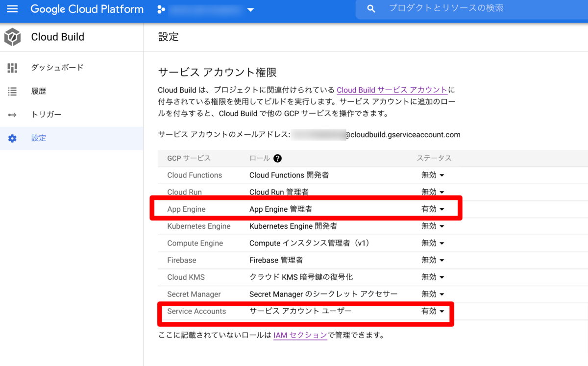Click the project hexagon icon in header
This screenshot has height=366, width=588.
(160, 9)
